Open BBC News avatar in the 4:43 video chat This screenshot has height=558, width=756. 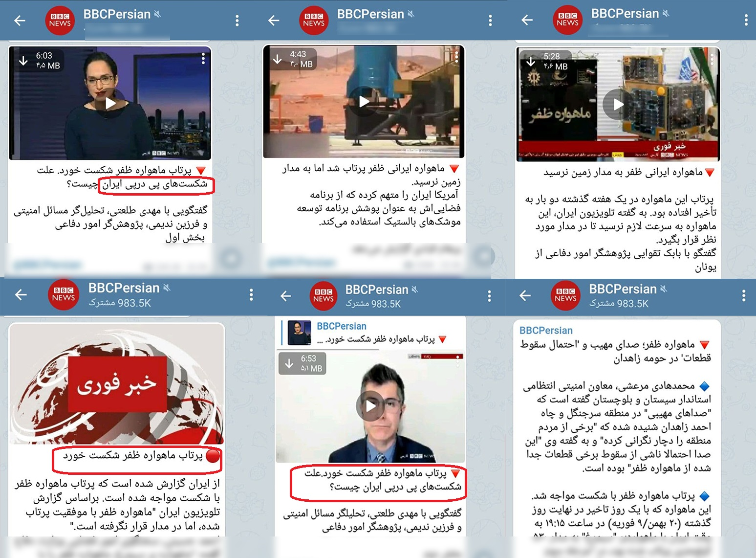pyautogui.click(x=314, y=21)
